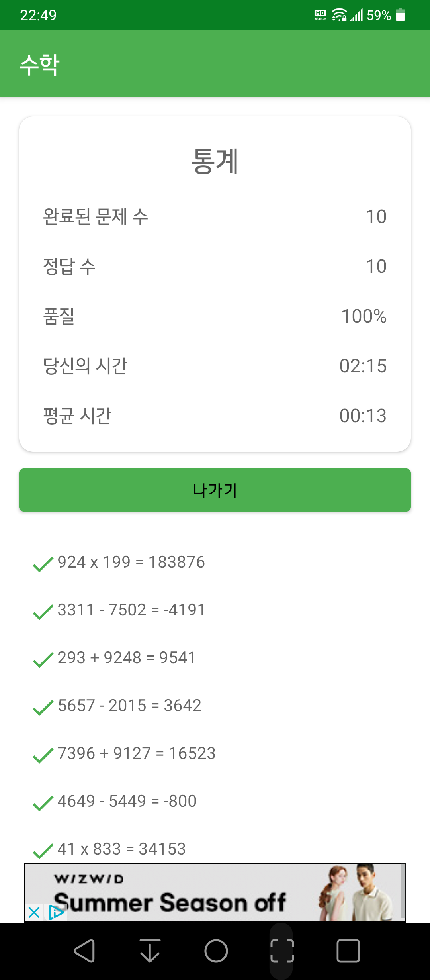Tap the green checkmark beside 924 x 199
Screen dimensions: 430x980
43,564
